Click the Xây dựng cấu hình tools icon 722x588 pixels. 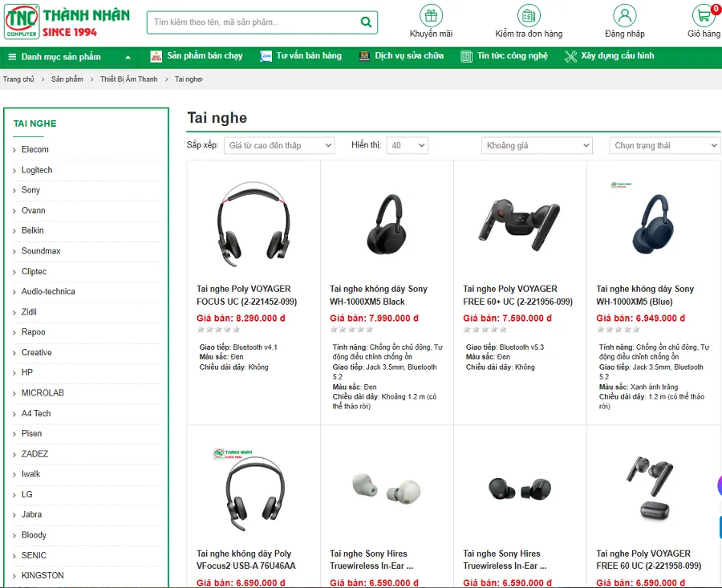pos(570,57)
